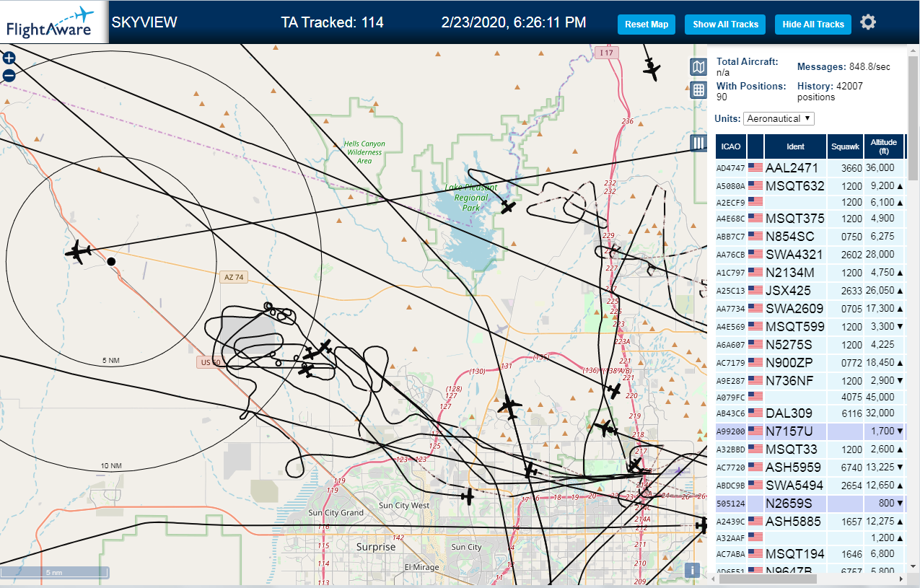Sort the table by Altitude (ft) header
The width and height of the screenshot is (920, 588).
click(883, 146)
